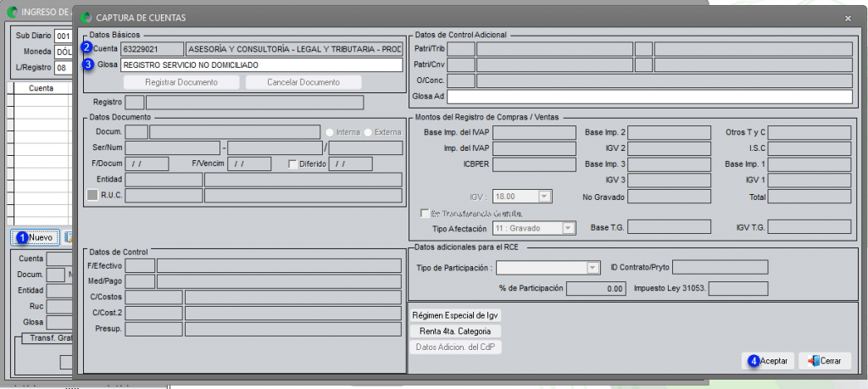Click the gray square beside R.U.C. label

(92, 195)
